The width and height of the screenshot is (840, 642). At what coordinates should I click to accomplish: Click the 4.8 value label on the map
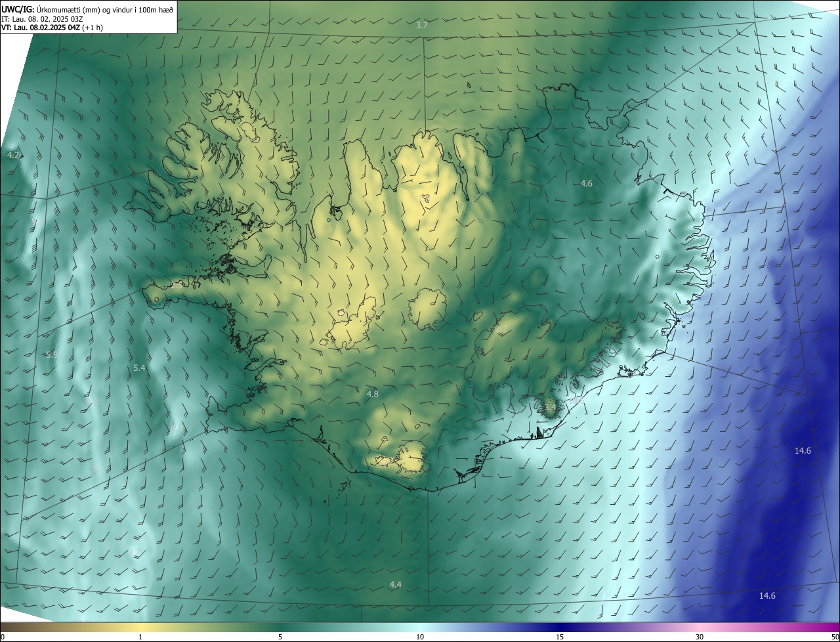point(372,395)
